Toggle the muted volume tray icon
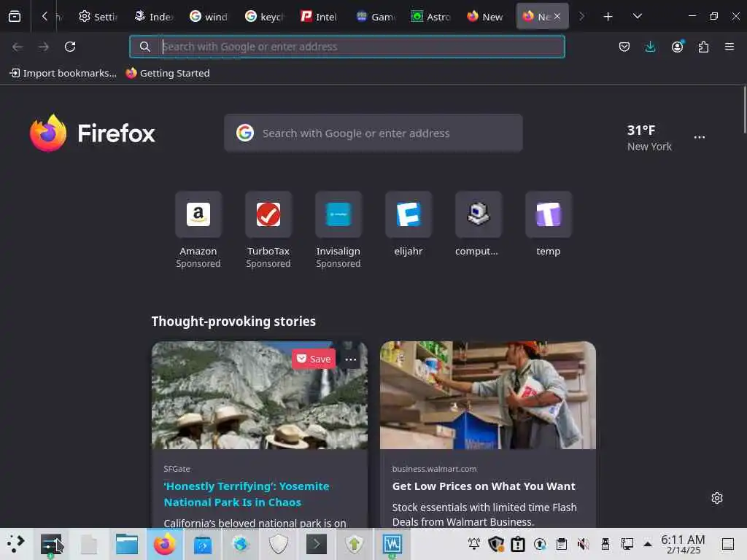747x560 pixels. point(583,544)
